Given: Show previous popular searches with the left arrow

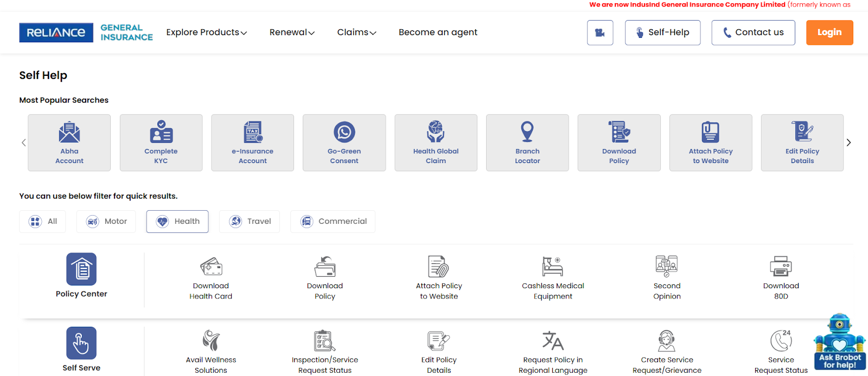Looking at the screenshot, I should [x=23, y=142].
